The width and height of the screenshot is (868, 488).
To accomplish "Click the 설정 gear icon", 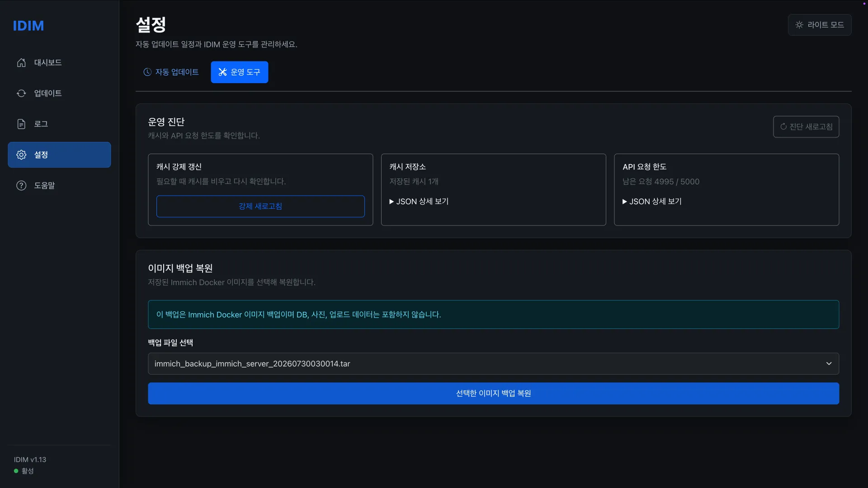I will pyautogui.click(x=21, y=155).
